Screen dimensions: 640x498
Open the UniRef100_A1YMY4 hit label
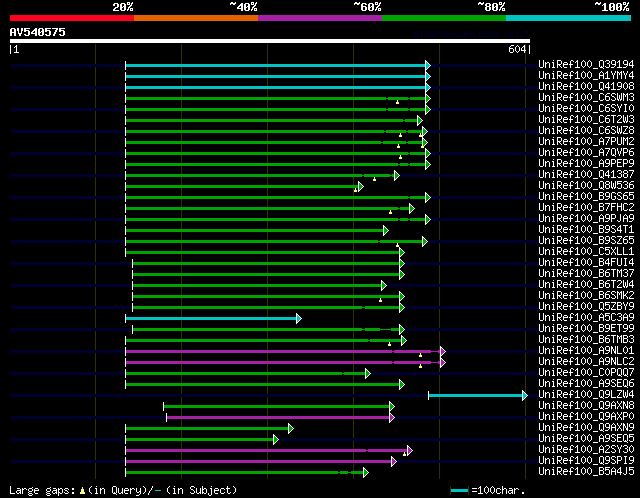pos(586,76)
